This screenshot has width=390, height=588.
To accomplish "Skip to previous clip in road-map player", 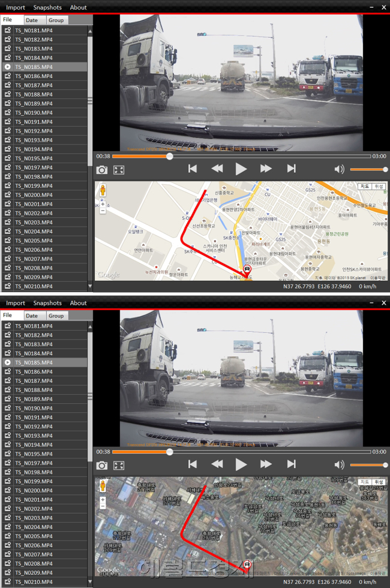I will 193,169.
